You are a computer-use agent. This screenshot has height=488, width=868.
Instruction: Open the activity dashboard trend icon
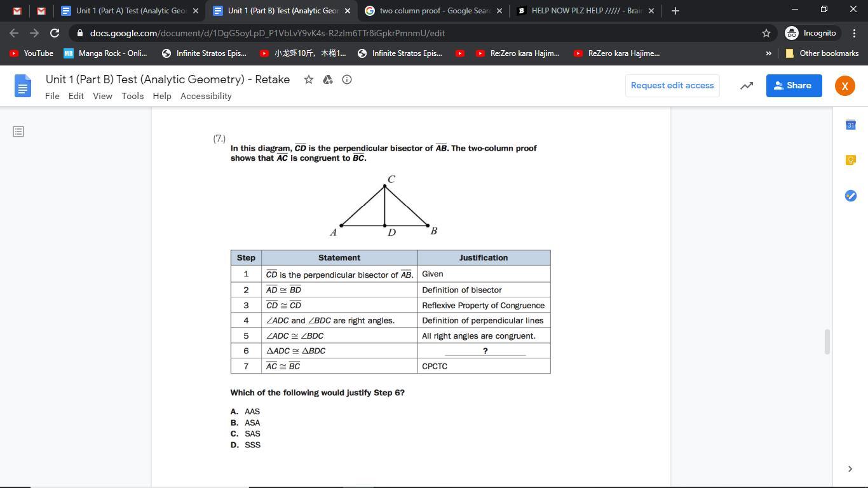pyautogui.click(x=747, y=86)
